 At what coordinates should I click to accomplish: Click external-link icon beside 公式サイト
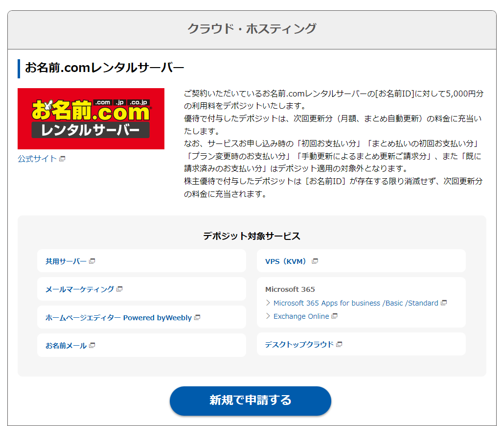(62, 159)
